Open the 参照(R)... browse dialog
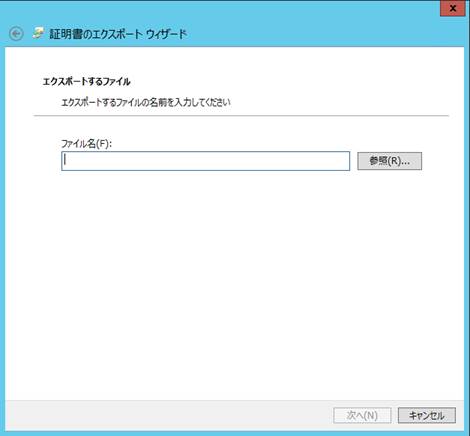470x436 pixels. click(389, 161)
